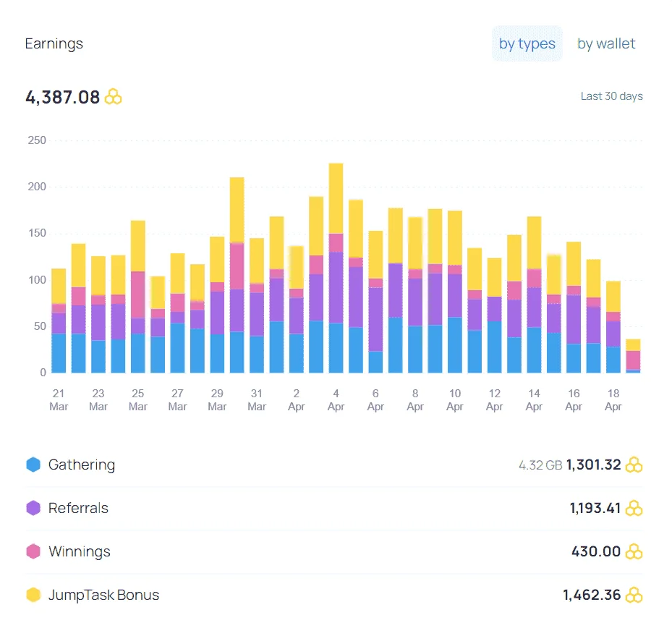Click the JumpTask Bonus amount 1,462.36
The image size is (672, 623).
click(592, 595)
